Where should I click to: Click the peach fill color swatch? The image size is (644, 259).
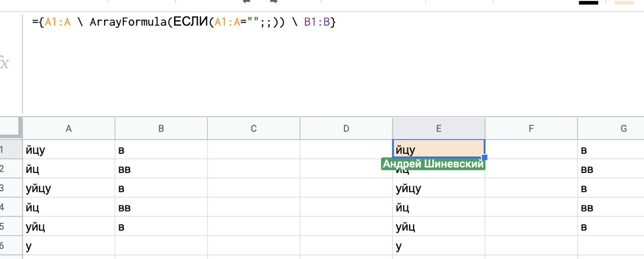(624, 3)
